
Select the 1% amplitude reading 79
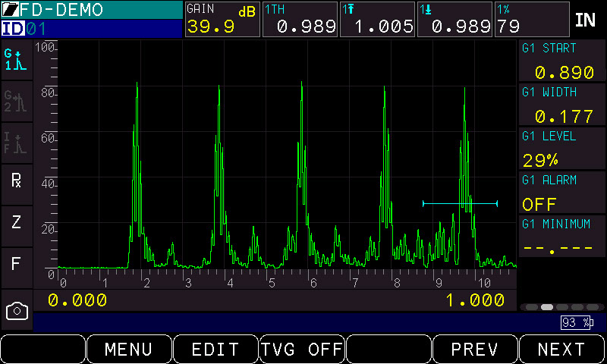[x=532, y=20]
